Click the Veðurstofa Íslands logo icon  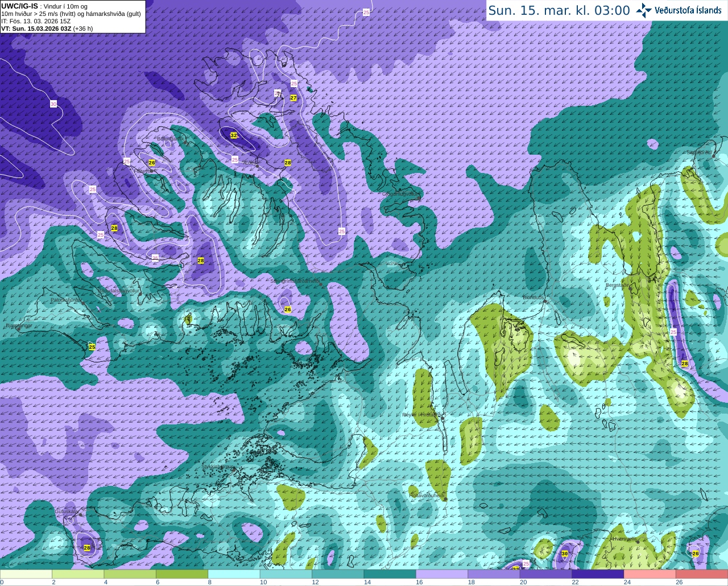(644, 10)
